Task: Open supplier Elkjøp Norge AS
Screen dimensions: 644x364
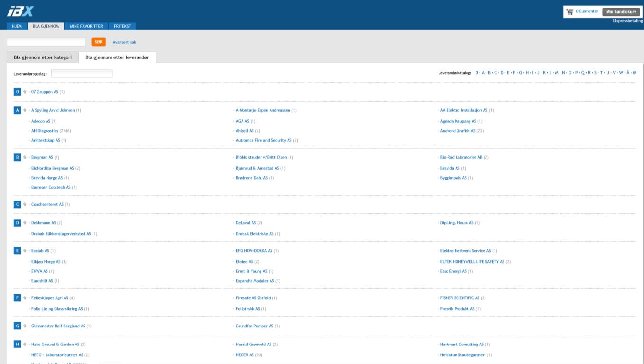Action: (46, 262)
